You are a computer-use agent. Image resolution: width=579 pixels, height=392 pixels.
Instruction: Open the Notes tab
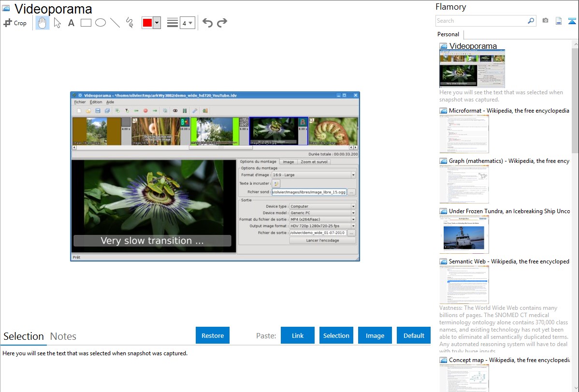[x=63, y=336]
